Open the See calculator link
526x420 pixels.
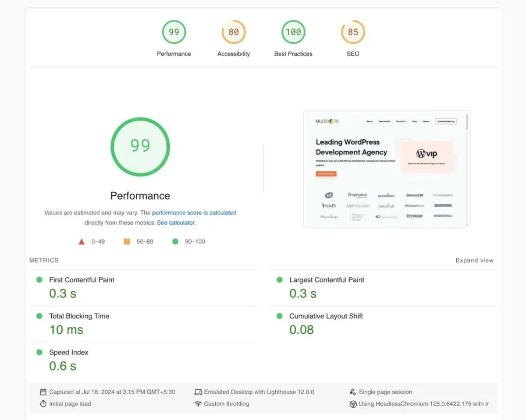(x=175, y=222)
